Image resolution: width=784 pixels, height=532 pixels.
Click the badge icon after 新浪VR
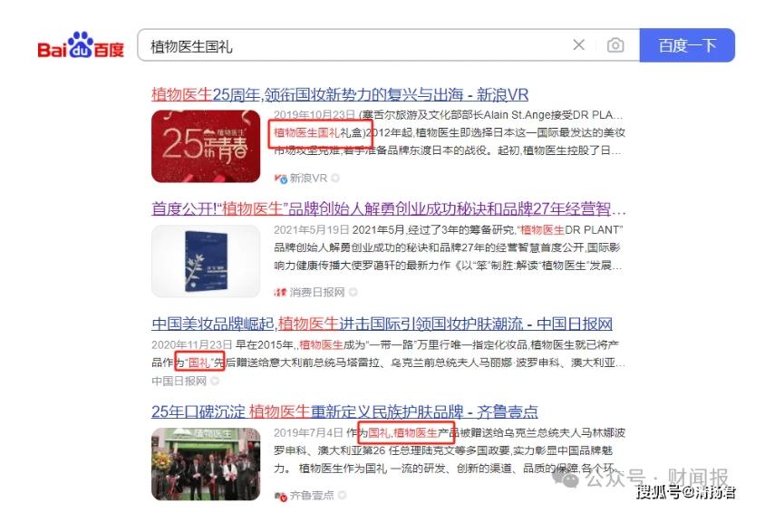(x=335, y=179)
